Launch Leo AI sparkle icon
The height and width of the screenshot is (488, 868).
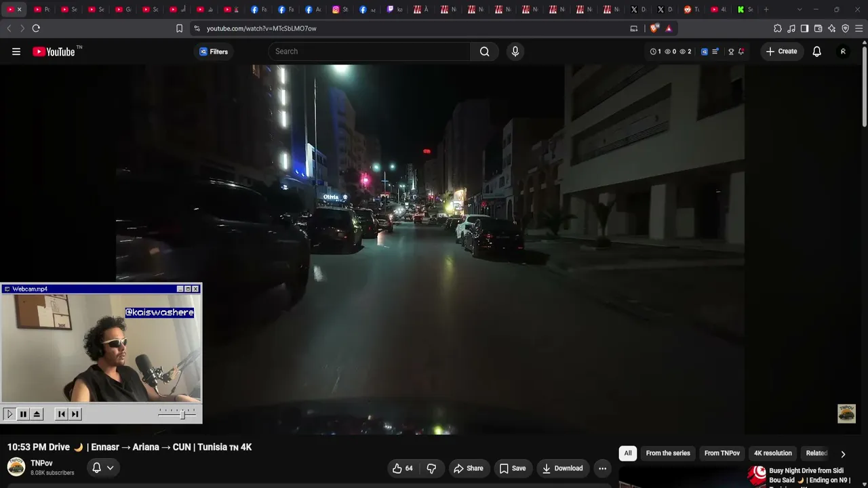coord(832,28)
